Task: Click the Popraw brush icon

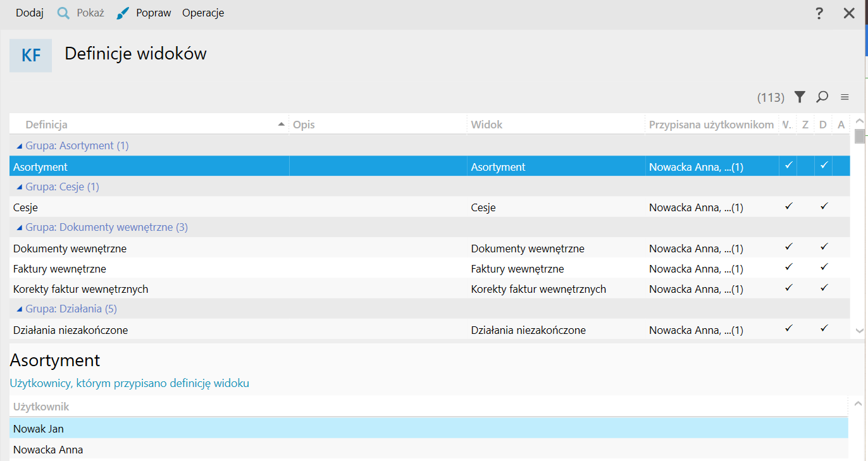Action: point(123,13)
